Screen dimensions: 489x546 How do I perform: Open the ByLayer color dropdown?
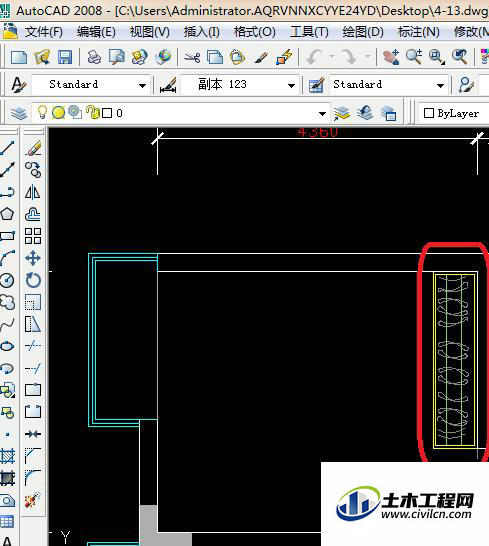click(453, 113)
